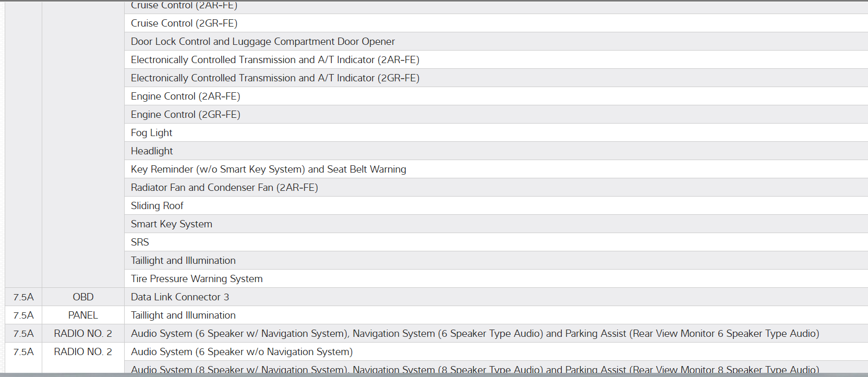Click Taillight and Illumination in PANEL row

[x=183, y=315]
